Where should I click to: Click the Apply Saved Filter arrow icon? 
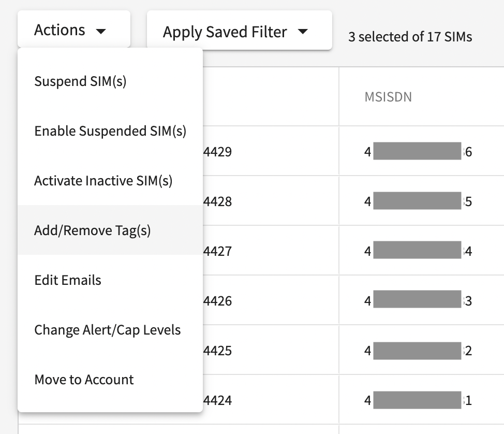(303, 31)
